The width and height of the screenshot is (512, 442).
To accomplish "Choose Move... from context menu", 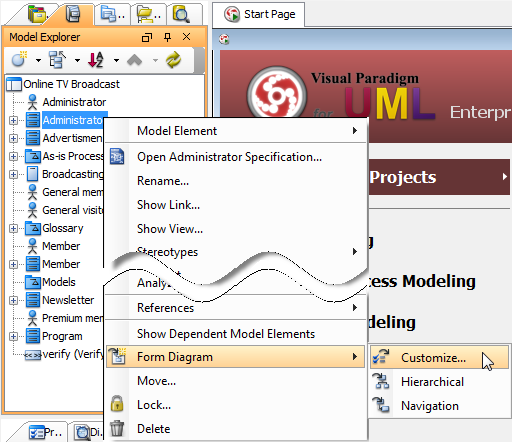I will click(235, 381).
